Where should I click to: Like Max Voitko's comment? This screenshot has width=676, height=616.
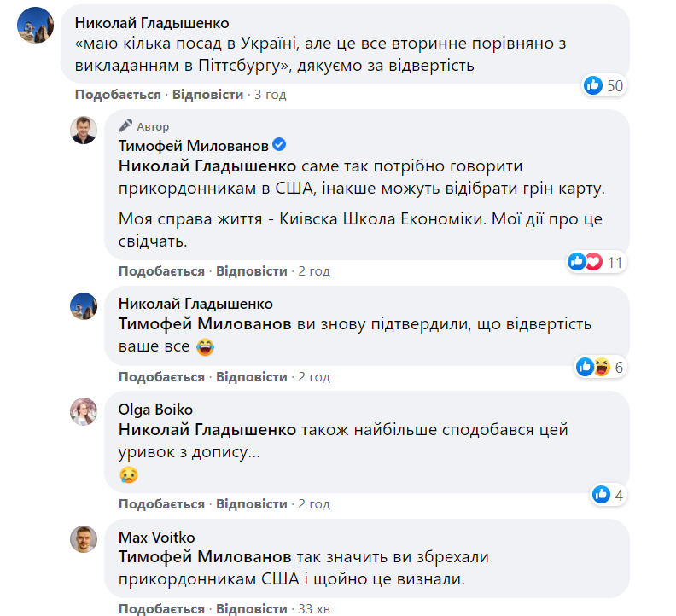161,609
